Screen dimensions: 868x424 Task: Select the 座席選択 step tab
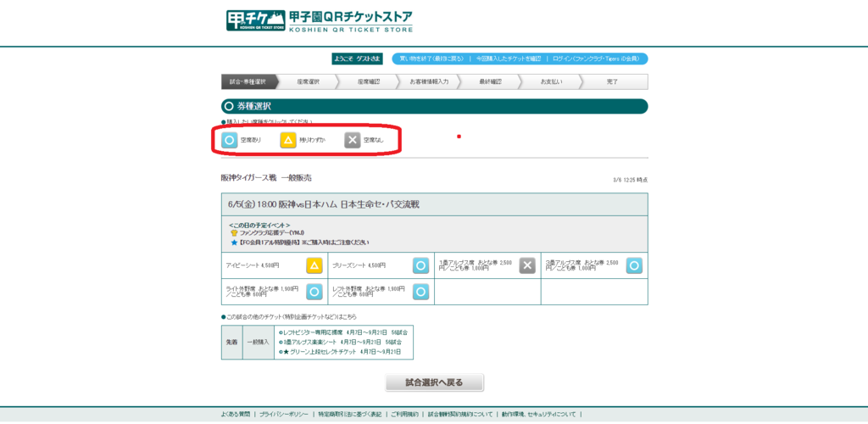point(308,82)
